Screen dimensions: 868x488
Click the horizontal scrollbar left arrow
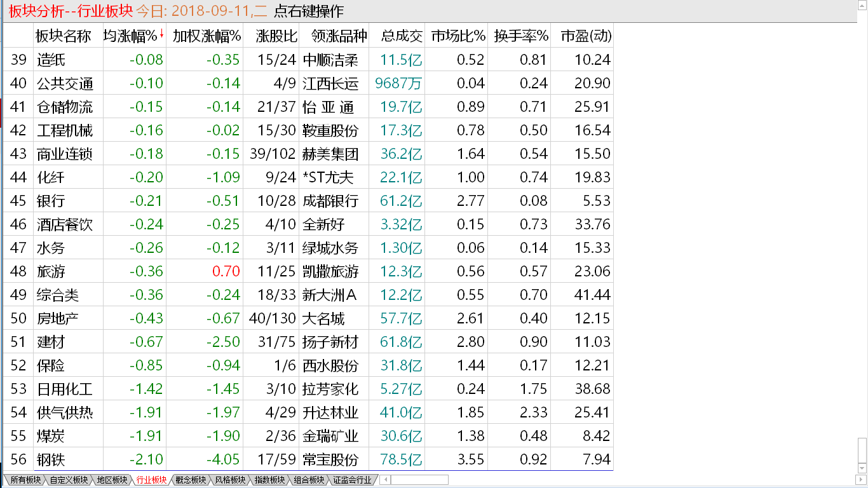pos(384,480)
